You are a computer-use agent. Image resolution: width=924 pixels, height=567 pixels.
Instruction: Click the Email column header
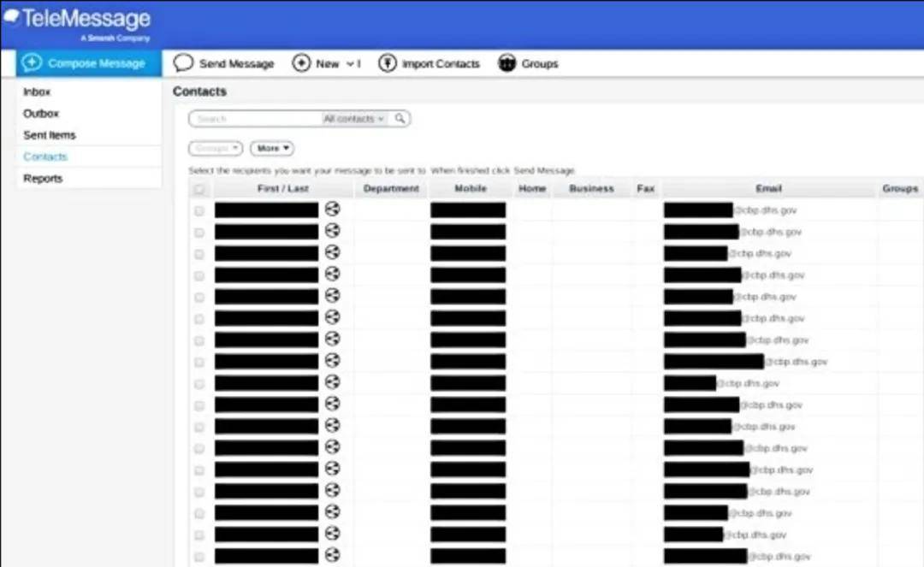(x=769, y=188)
